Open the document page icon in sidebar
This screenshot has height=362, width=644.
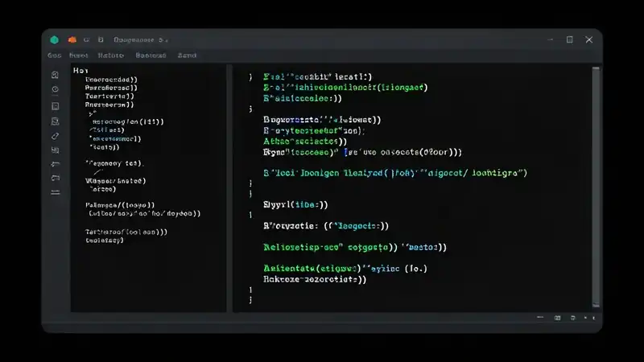pos(55,106)
